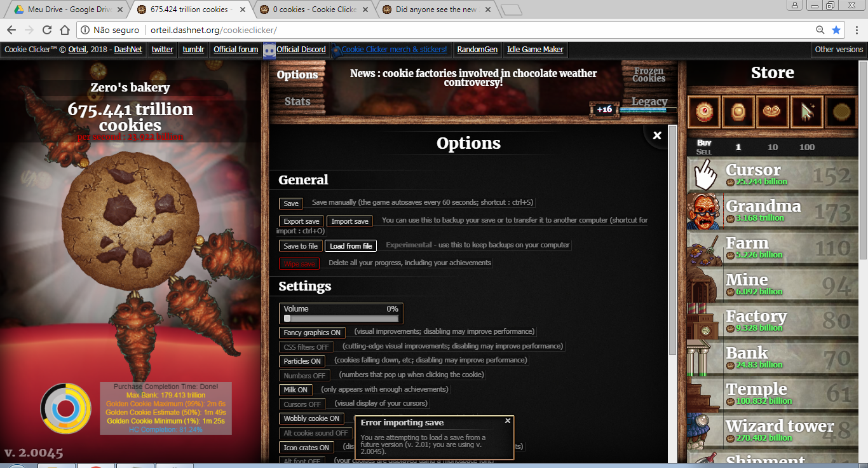Image resolution: width=868 pixels, height=468 pixels.
Task: Go back with browser back arrow
Action: (11, 30)
